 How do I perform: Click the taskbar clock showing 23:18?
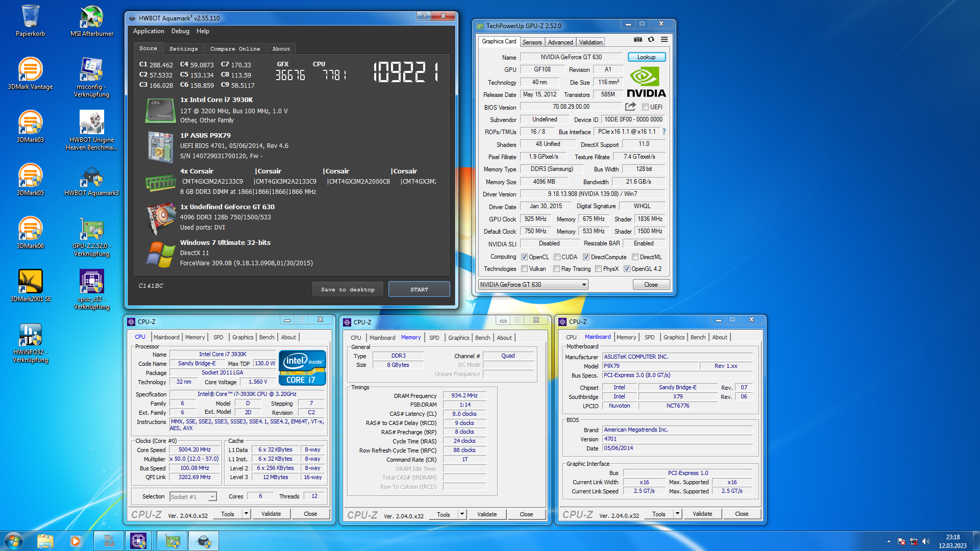(952, 541)
